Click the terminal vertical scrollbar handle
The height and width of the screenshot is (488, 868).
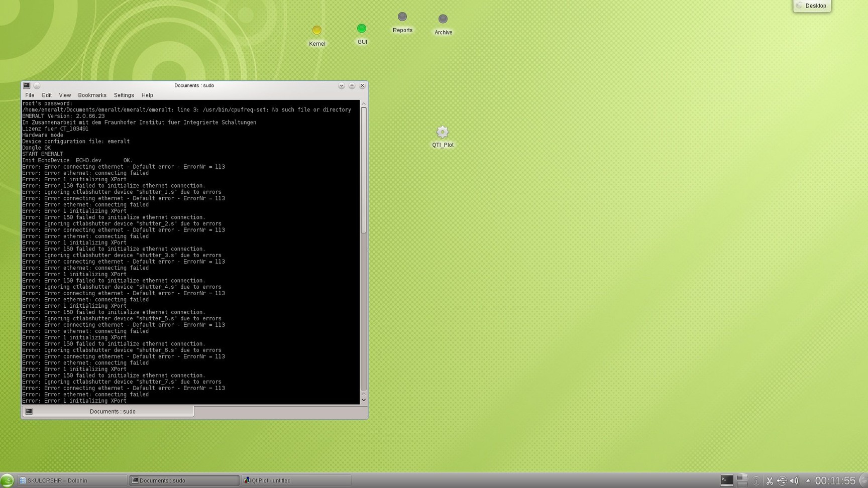click(x=364, y=170)
